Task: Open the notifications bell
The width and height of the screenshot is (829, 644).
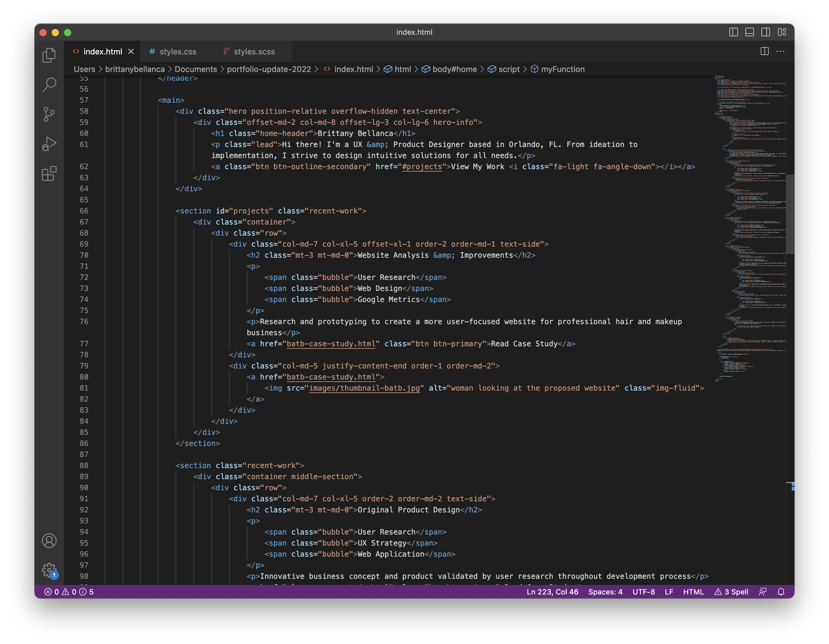Action: point(781,592)
